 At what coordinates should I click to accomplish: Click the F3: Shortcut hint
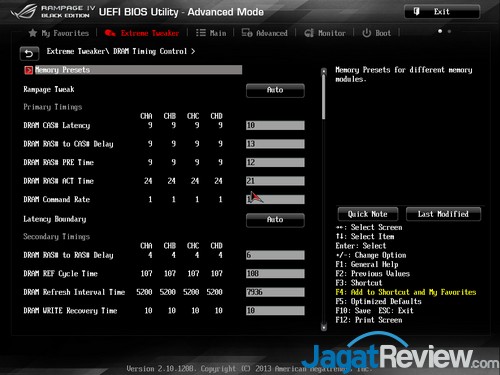[359, 283]
